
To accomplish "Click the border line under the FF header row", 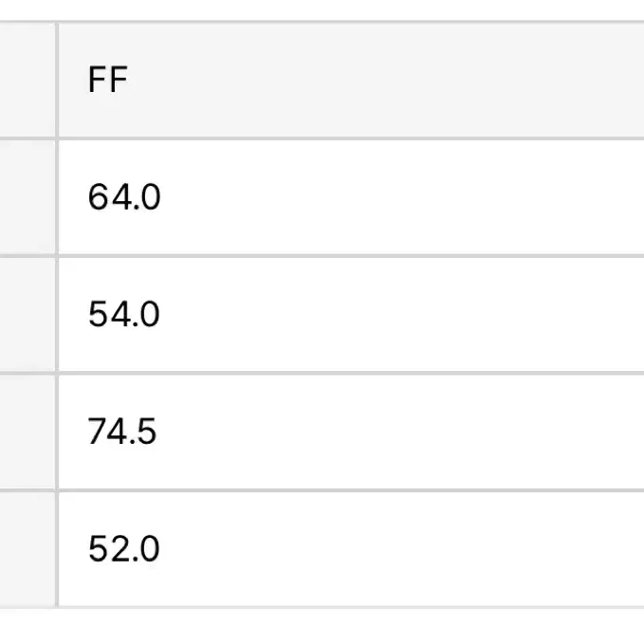I will (322, 138).
